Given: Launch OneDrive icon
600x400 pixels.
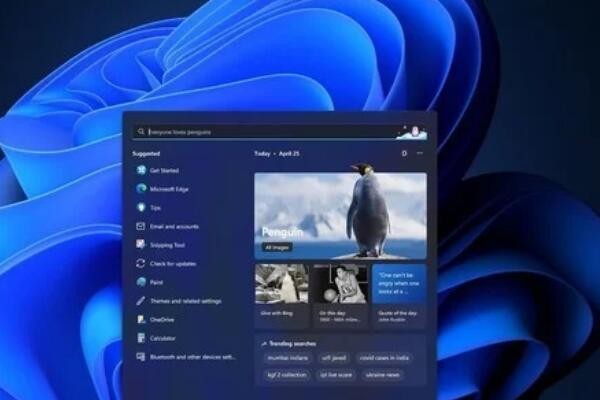Looking at the screenshot, I should click(x=141, y=319).
